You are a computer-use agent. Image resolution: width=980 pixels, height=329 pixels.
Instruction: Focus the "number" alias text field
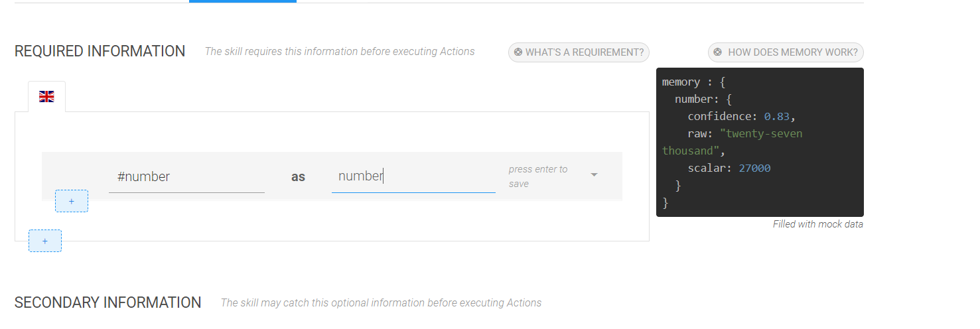click(x=413, y=176)
